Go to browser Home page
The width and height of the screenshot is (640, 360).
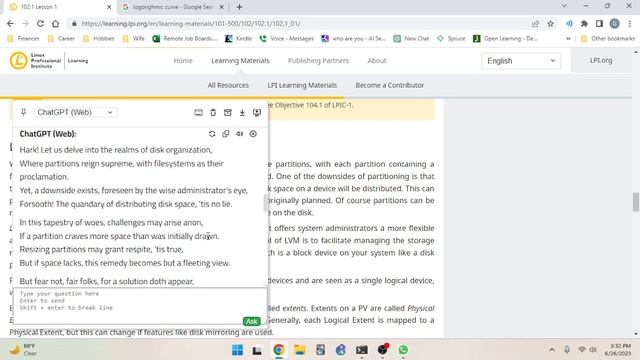[56, 24]
